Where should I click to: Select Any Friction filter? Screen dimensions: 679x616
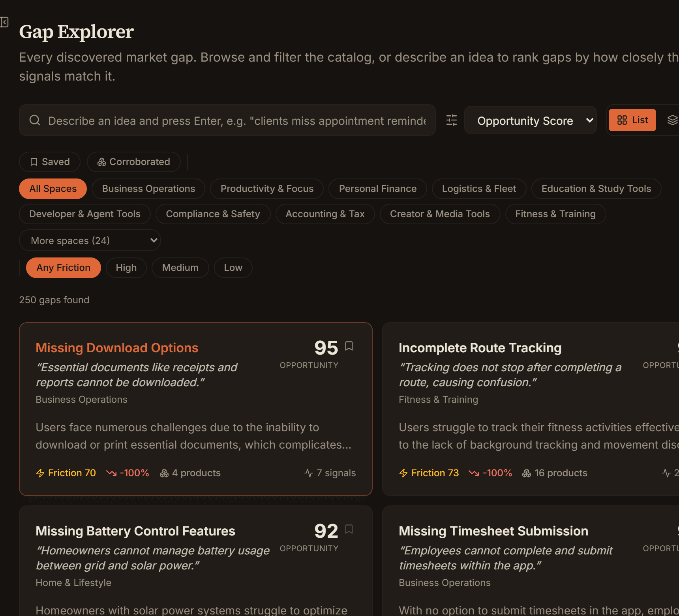tap(64, 268)
